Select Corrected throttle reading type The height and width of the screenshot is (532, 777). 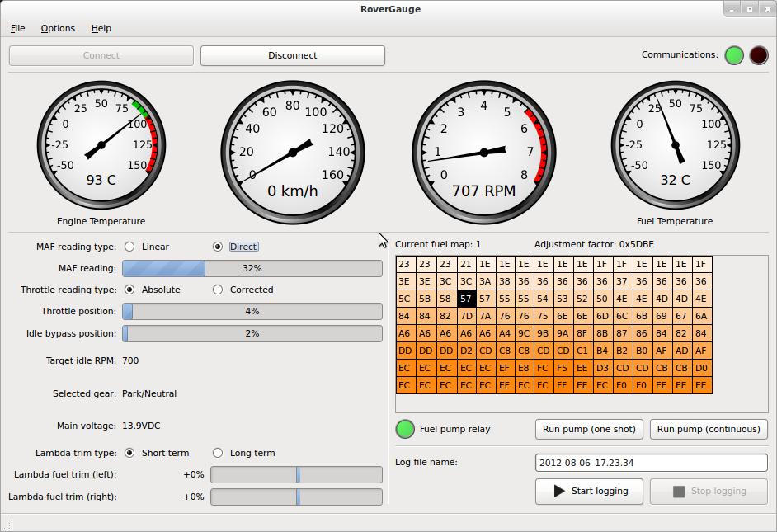pyautogui.click(x=218, y=290)
